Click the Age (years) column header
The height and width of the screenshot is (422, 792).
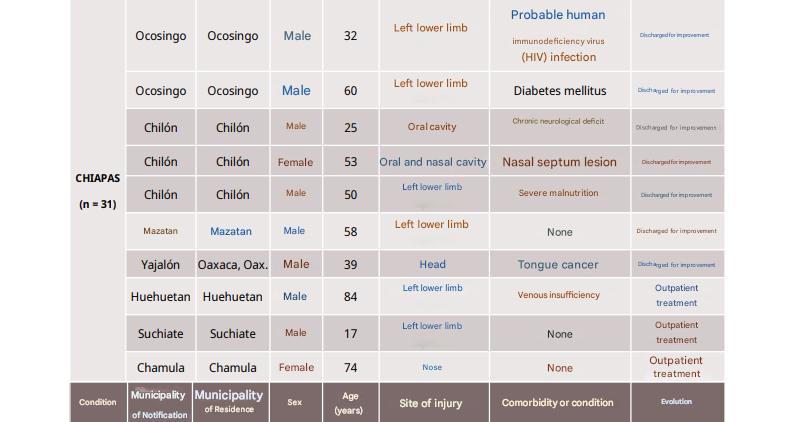350,403
